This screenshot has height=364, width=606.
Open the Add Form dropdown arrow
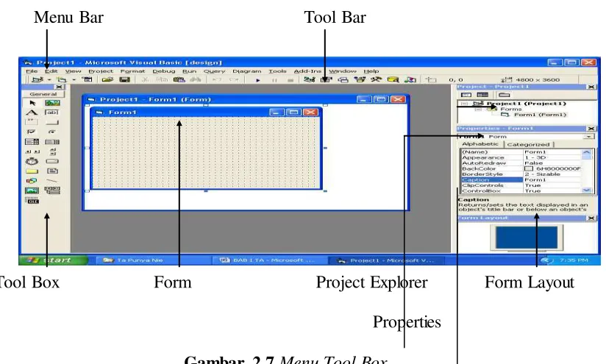tap(74, 79)
